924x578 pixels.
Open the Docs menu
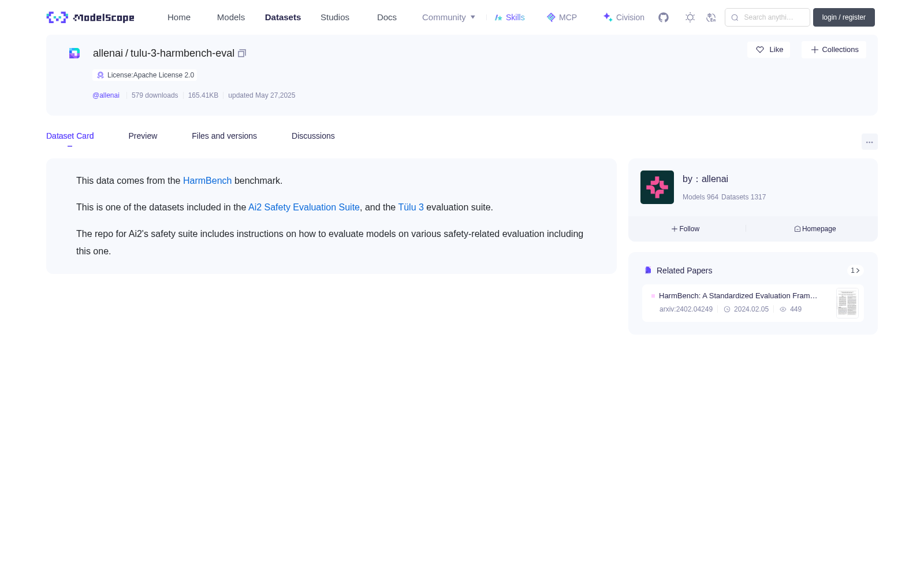point(387,17)
